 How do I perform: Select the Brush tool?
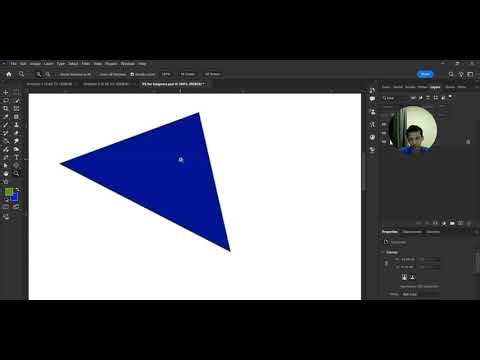pyautogui.click(x=6, y=125)
